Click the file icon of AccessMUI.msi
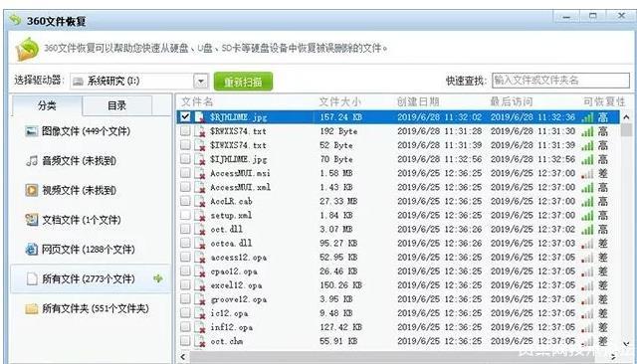Image resolution: width=637 pixels, height=364 pixels. [199, 173]
